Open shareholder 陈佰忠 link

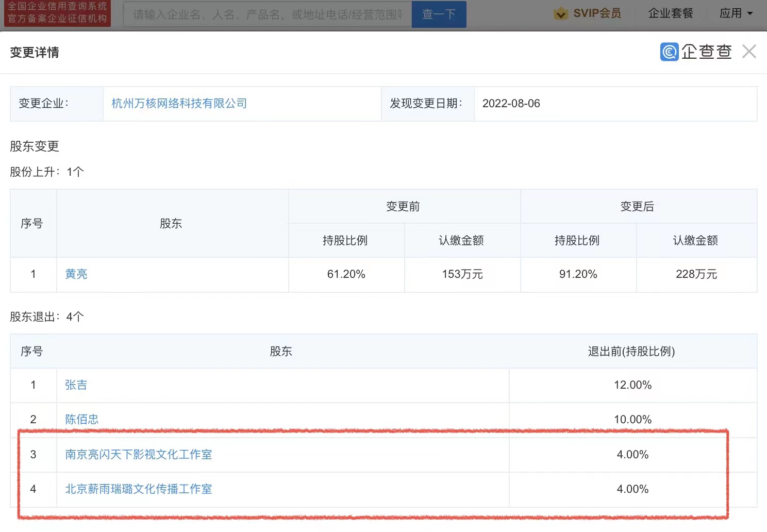tap(82, 420)
